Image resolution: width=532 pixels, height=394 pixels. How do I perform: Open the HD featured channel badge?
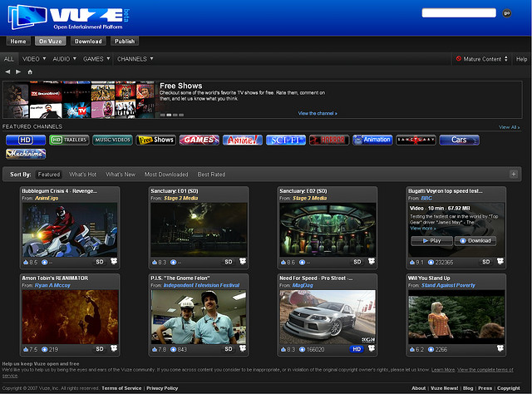point(26,140)
